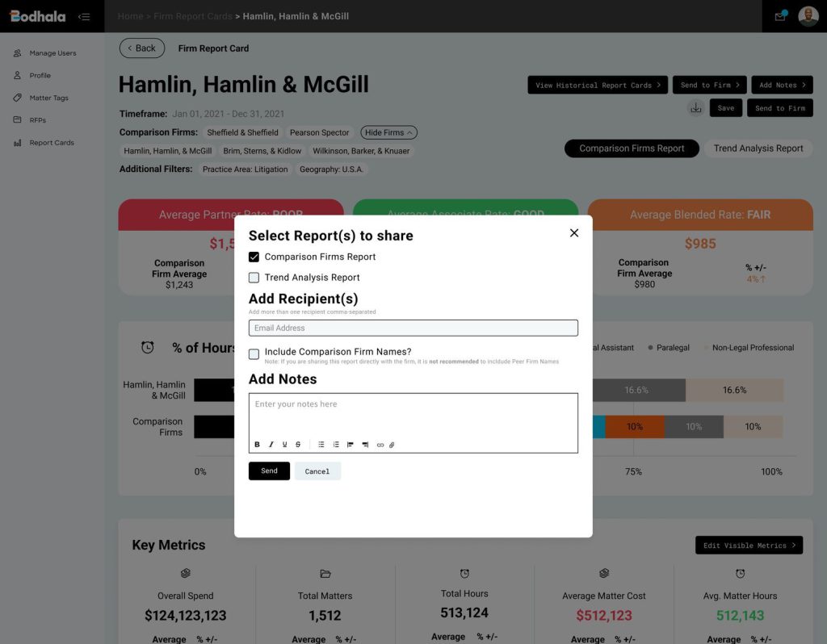The width and height of the screenshot is (827, 644).
Task: Click the clock icon beside % of Hours
Action: pos(148,347)
